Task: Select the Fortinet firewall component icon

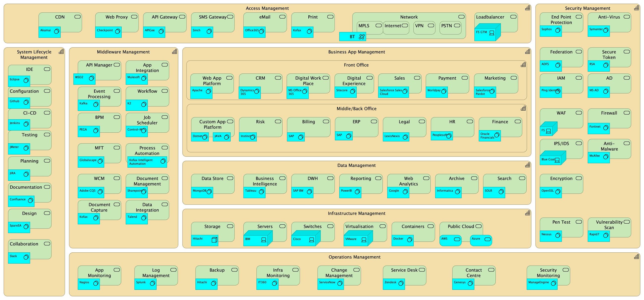Action: (x=606, y=127)
